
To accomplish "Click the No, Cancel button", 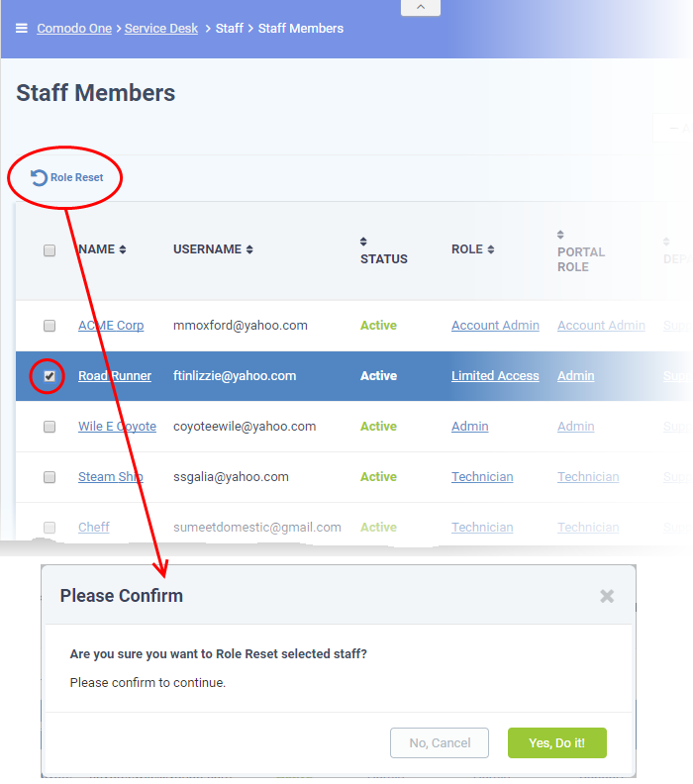I will (440, 743).
